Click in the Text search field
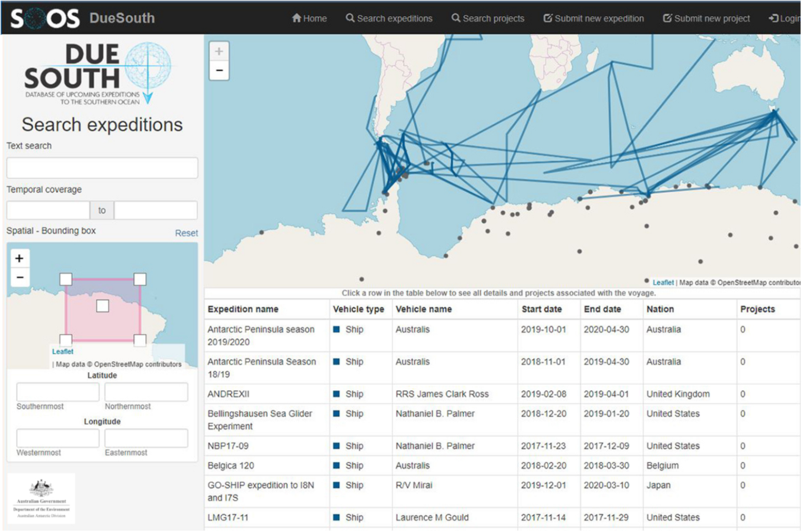Viewport: 802px width, 532px height. (x=102, y=168)
